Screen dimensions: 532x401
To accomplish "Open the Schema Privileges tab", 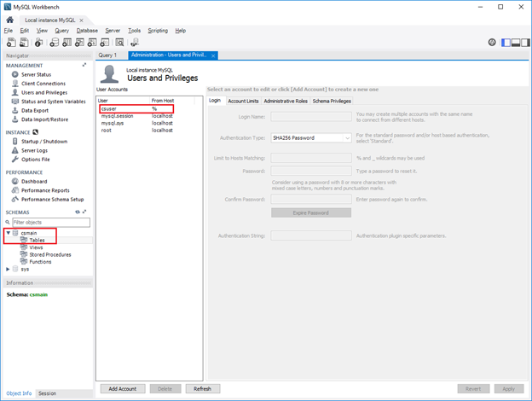I will click(x=332, y=101).
